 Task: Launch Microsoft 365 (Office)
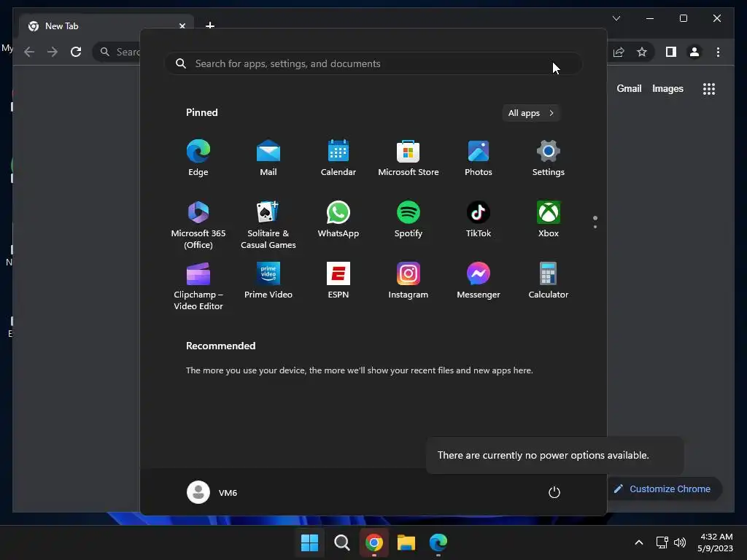pyautogui.click(x=198, y=225)
